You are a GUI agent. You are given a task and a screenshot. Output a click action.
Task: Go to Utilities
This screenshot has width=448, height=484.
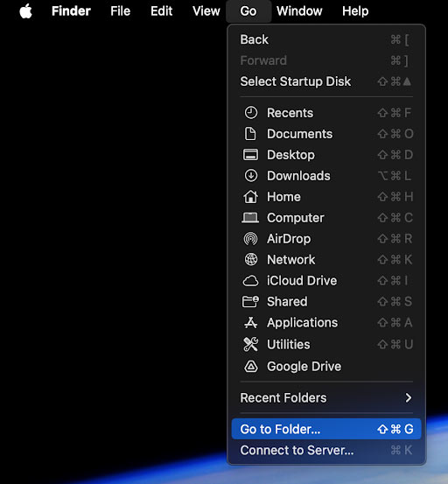(326, 344)
